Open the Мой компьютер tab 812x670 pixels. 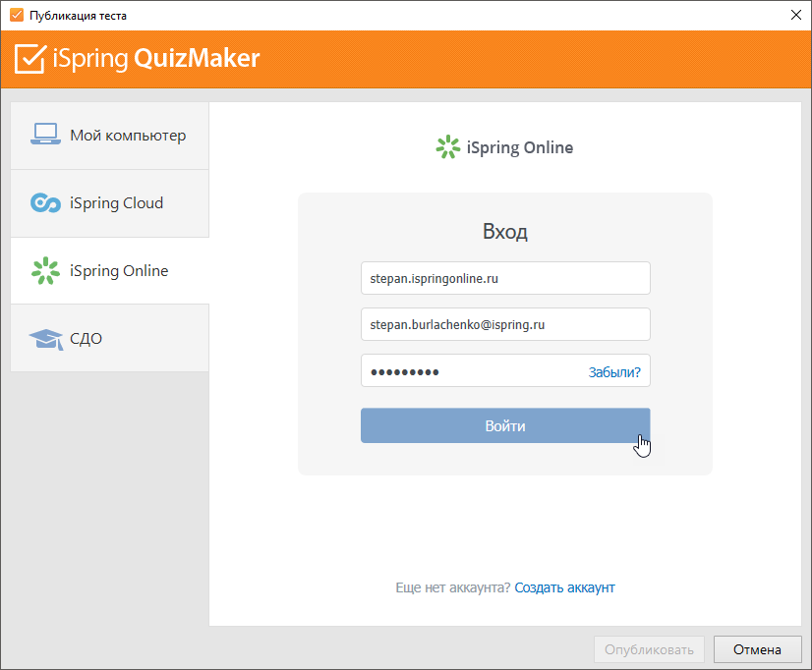coord(110,136)
